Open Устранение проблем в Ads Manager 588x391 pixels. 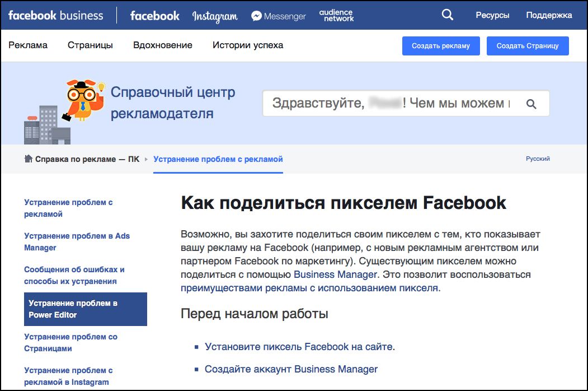pos(77,241)
